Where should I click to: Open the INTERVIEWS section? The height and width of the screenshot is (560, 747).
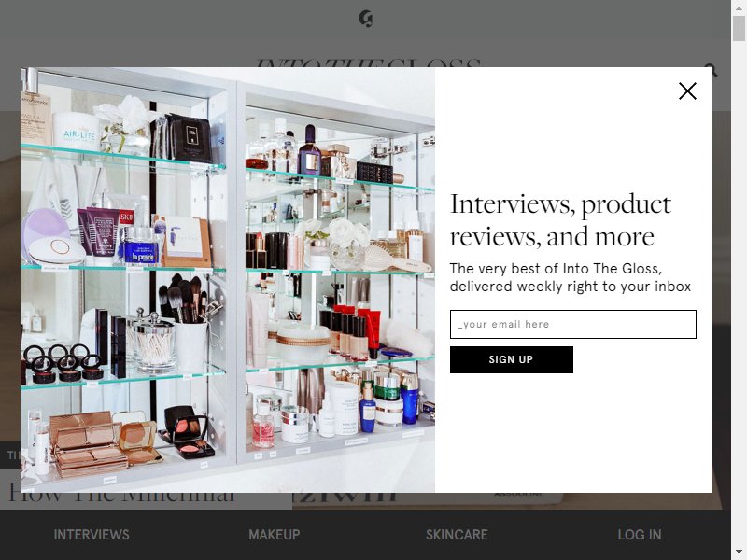(x=92, y=535)
